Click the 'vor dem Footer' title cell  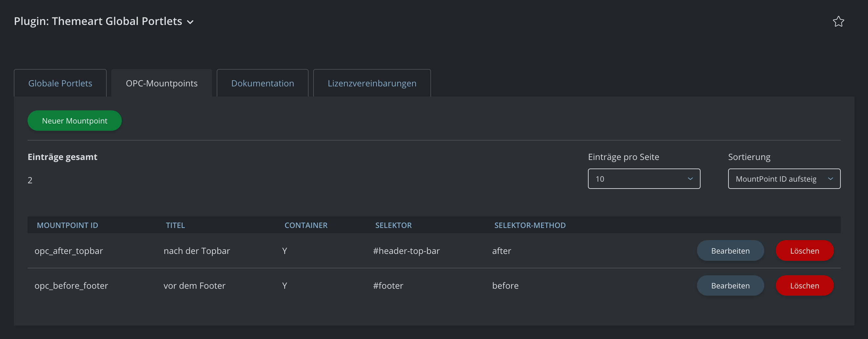tap(194, 286)
